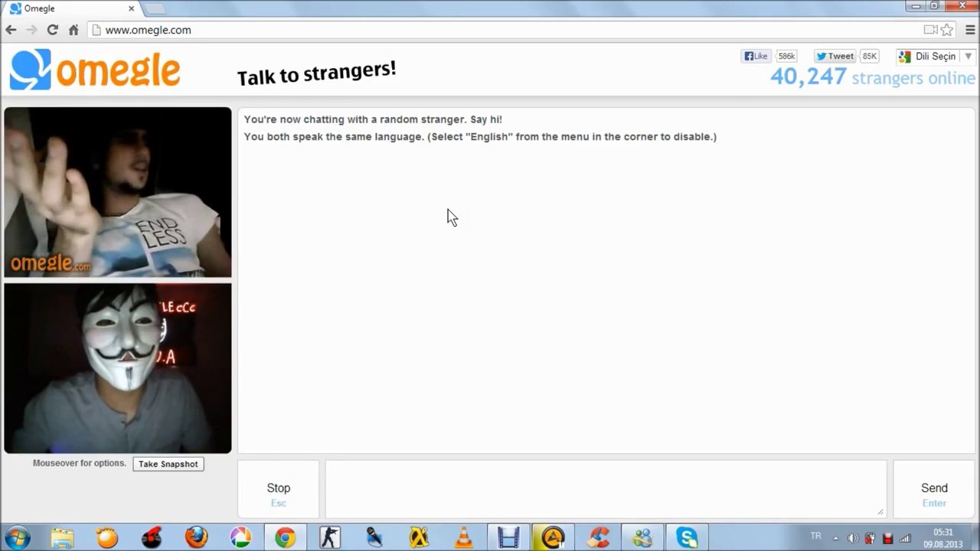Screen dimensions: 980x551
Task: Click the "40,247 strangers online" counter text
Action: click(x=873, y=77)
